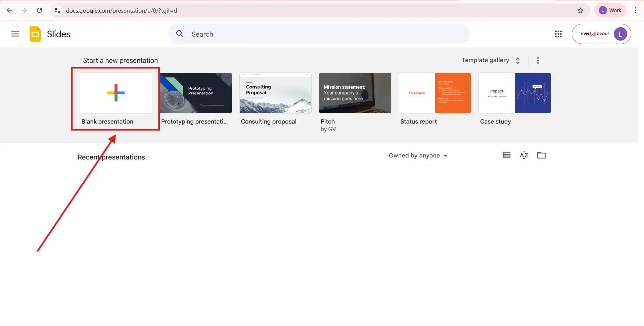Bookmark this page with the star
The image size is (644, 326).
coord(581,10)
